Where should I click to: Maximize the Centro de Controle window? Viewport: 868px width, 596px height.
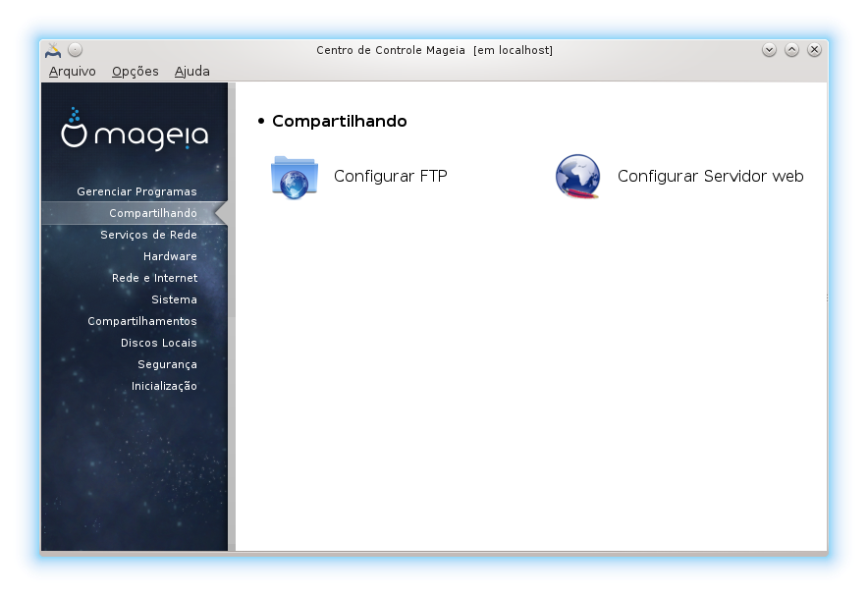pos(791,50)
